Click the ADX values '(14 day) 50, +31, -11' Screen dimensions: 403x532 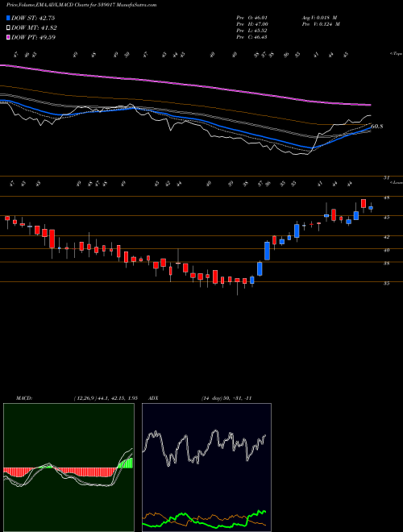click(x=226, y=398)
